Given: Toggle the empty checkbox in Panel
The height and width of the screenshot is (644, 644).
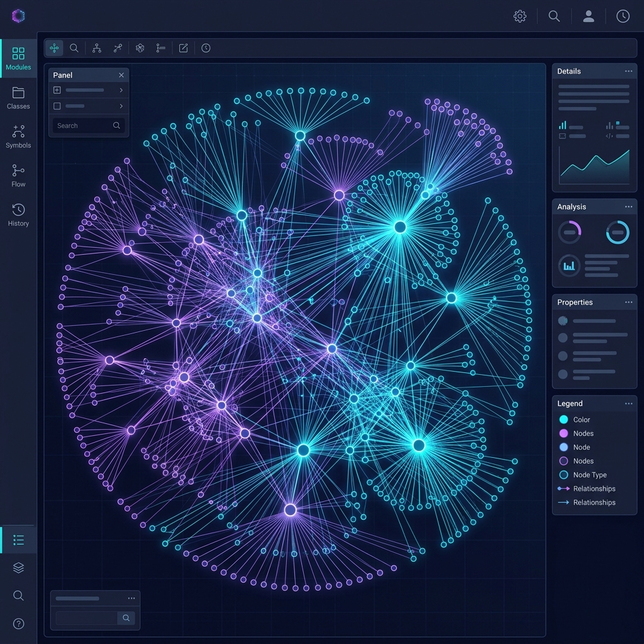Looking at the screenshot, I should tap(57, 106).
